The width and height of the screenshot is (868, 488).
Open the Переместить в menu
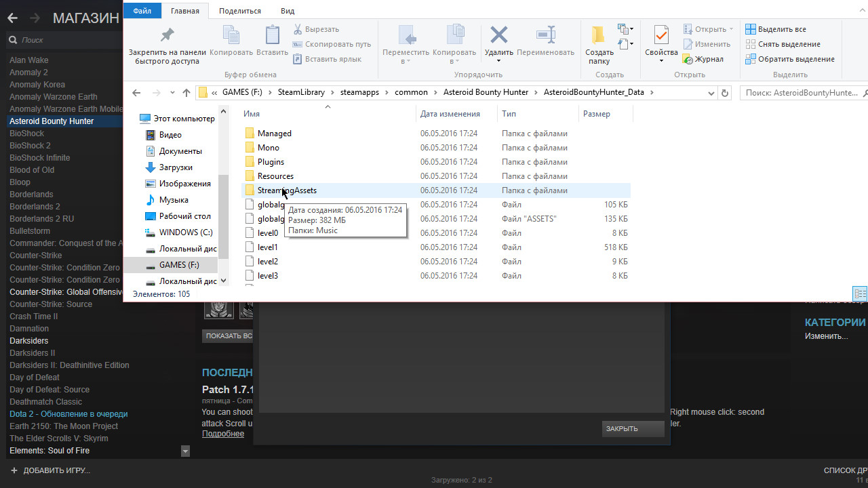[x=406, y=45]
